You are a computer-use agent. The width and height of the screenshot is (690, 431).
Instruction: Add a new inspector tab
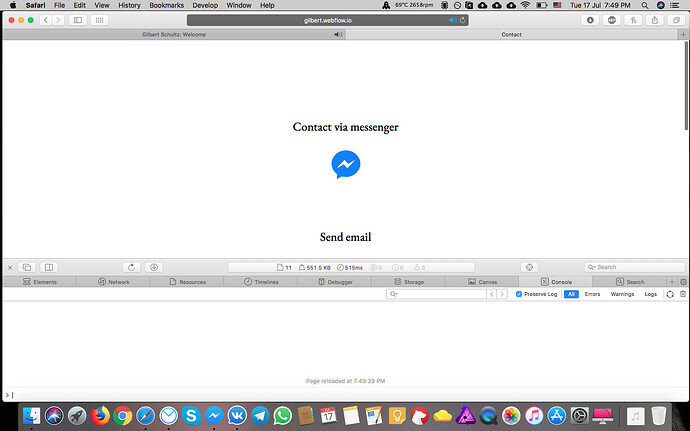pyautogui.click(x=672, y=282)
